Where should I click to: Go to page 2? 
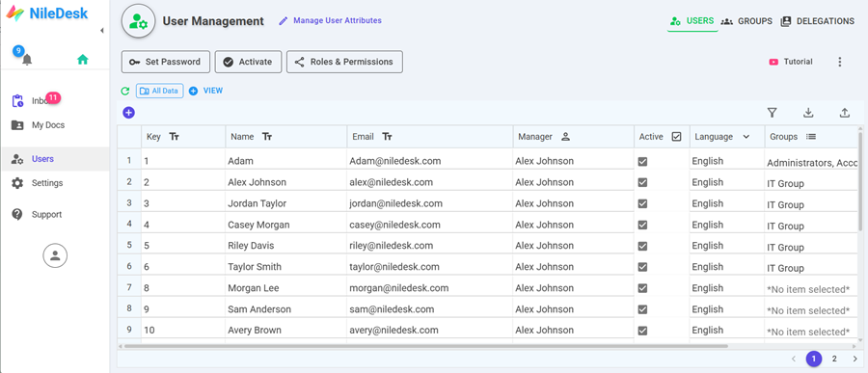point(834,359)
